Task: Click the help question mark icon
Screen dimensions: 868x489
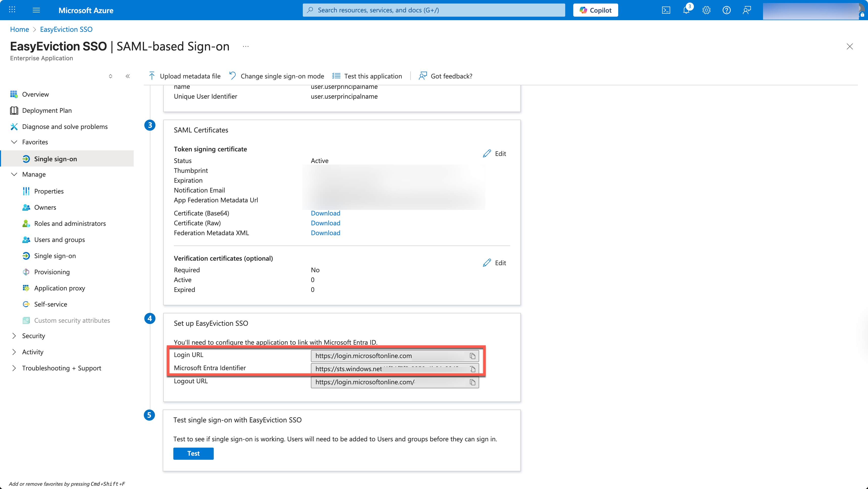Action: coord(726,10)
